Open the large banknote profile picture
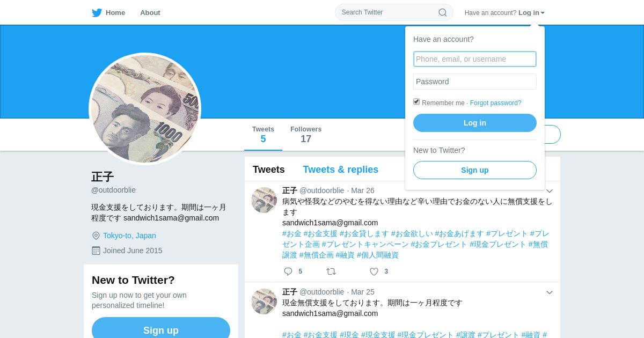Screen dimensions: 644x338 [145, 109]
